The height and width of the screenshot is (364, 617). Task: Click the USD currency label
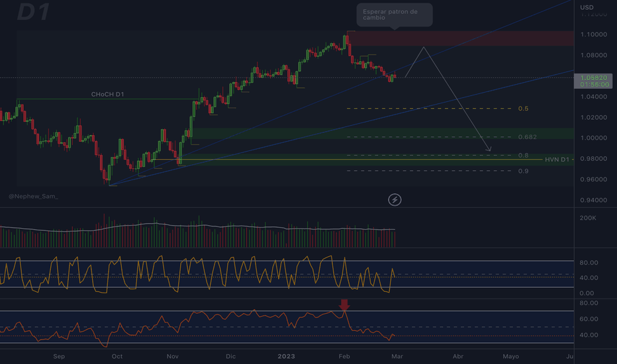pos(587,7)
